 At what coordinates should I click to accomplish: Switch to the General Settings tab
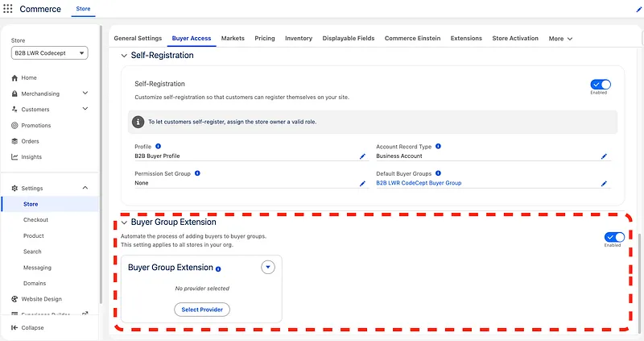pos(138,38)
